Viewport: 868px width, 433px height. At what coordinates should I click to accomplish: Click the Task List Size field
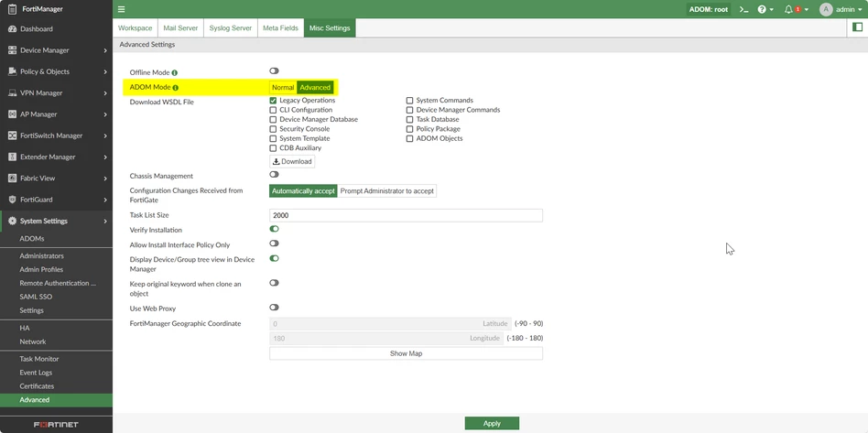[x=406, y=215]
